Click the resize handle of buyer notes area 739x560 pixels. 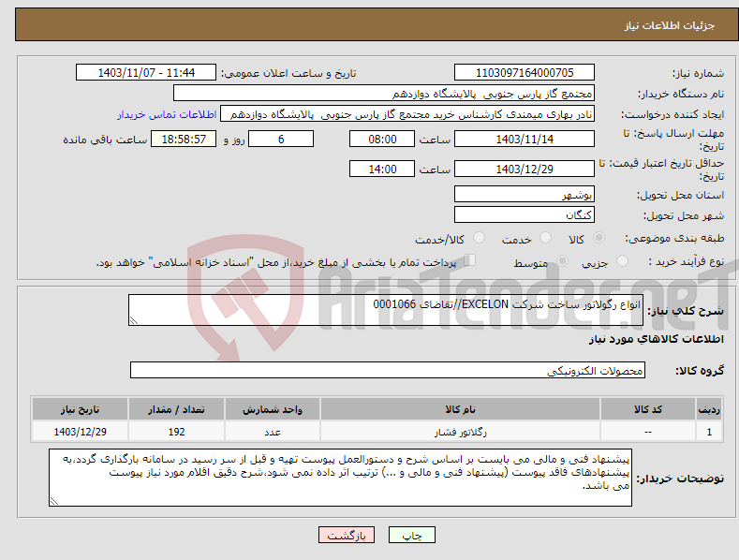coord(54,501)
